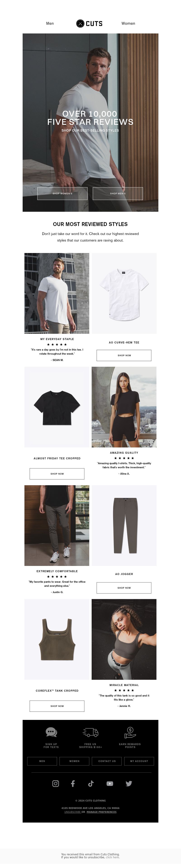
Task: Open the Instagram social icon
Action: click(56, 783)
